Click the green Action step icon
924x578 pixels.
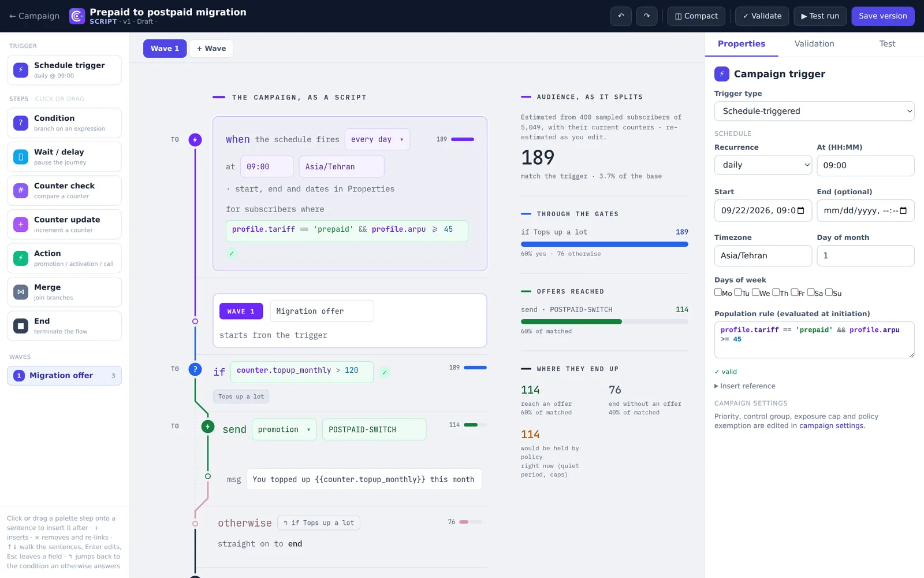coord(21,258)
